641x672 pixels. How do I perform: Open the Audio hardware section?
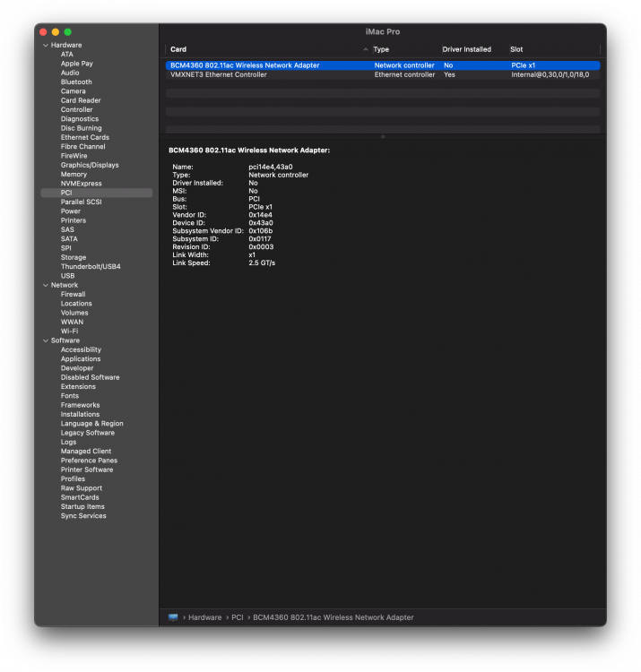[x=70, y=73]
